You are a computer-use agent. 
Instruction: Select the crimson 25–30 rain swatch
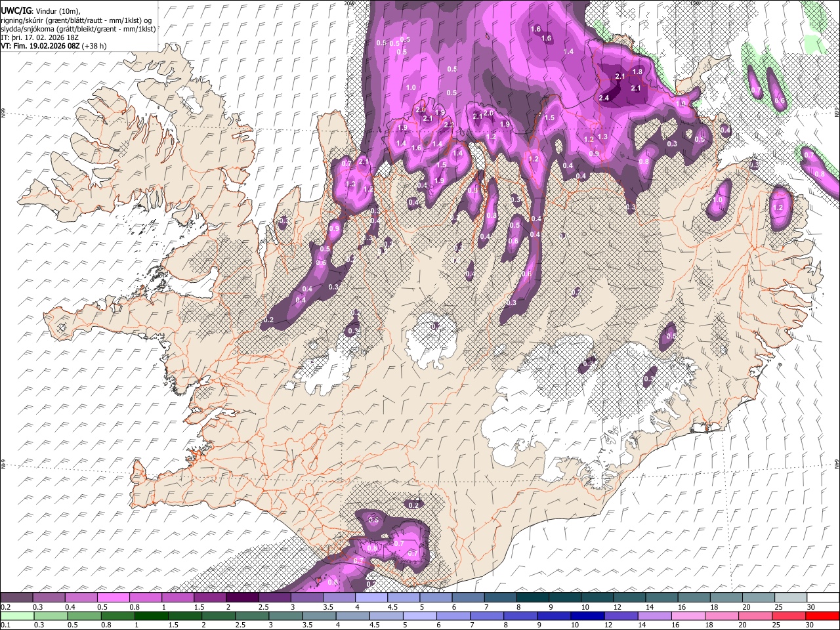pos(787,616)
